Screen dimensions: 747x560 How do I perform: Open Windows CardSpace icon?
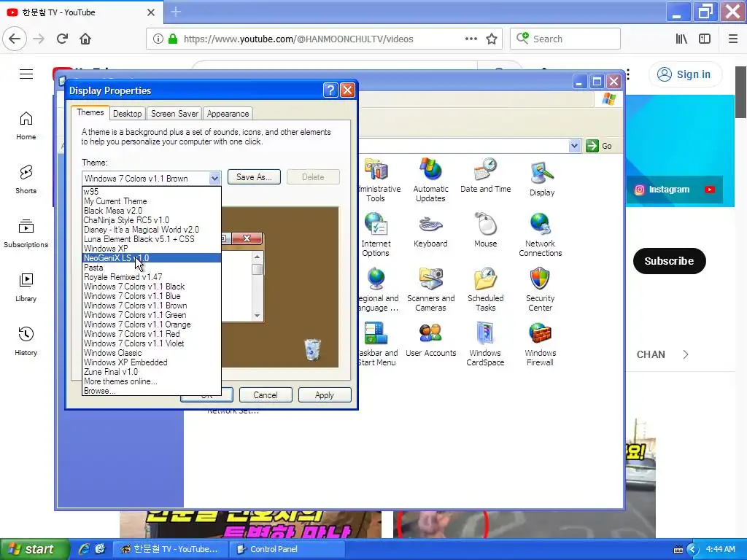tap(485, 344)
